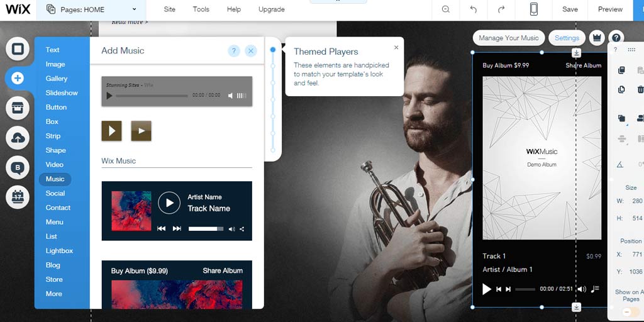Open the App Market sidebar icon
This screenshot has width=644, height=322.
(x=17, y=108)
